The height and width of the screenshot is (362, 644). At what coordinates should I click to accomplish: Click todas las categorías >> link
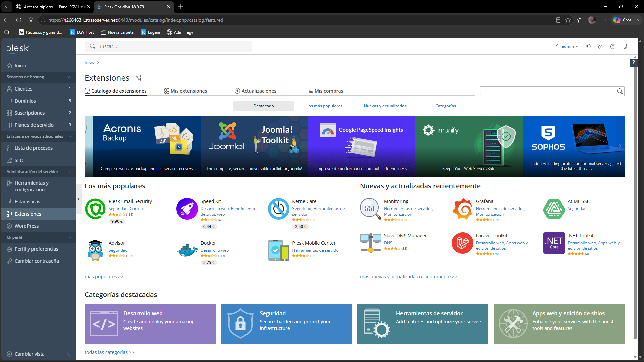(x=109, y=352)
